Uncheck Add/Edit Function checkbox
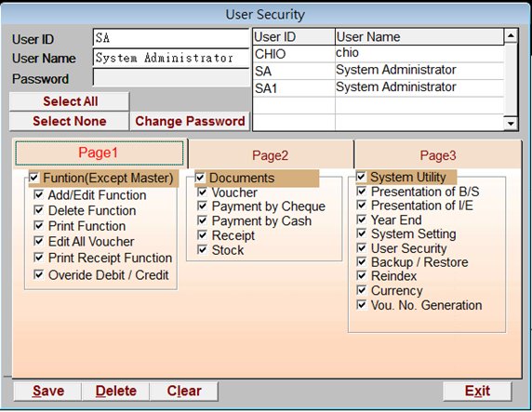Viewport: 532px width, 412px height. click(39, 194)
